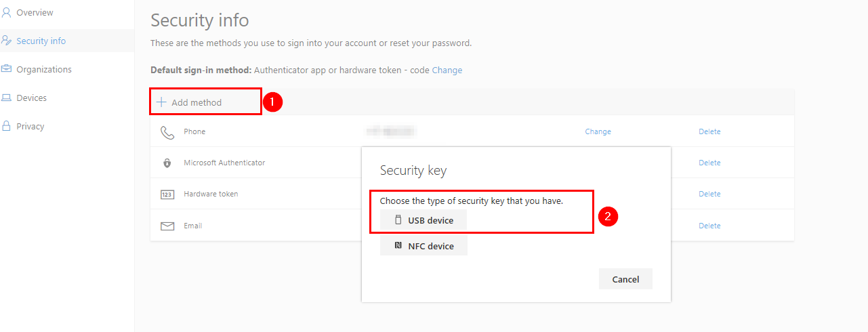Viewport: 868px width, 332px height.
Task: Click the Security info key icon
Action: (7, 41)
